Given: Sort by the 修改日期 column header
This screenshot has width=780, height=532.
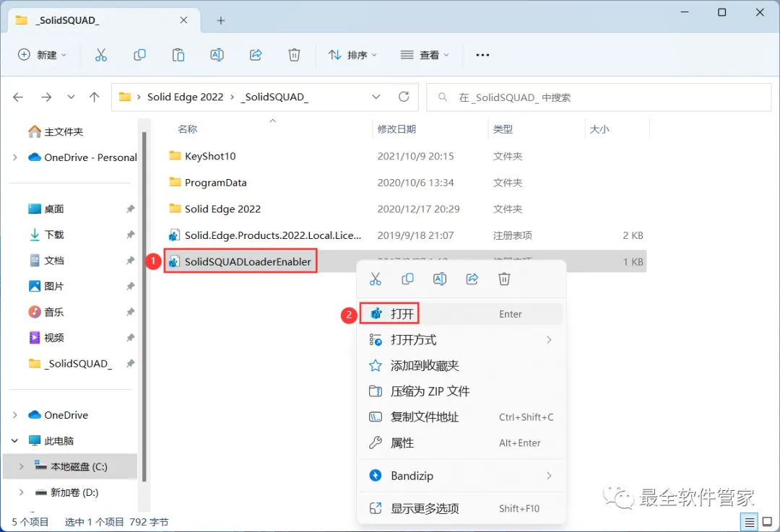Looking at the screenshot, I should pyautogui.click(x=396, y=129).
